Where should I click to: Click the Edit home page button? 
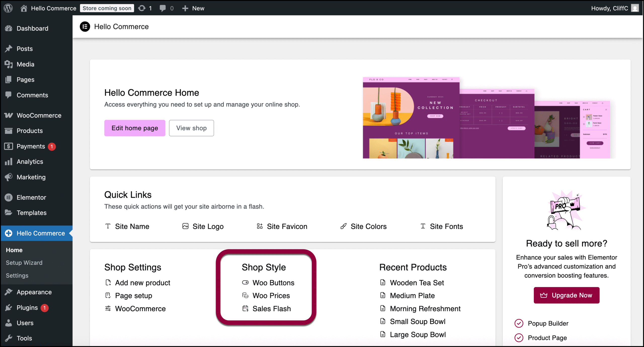tap(135, 128)
